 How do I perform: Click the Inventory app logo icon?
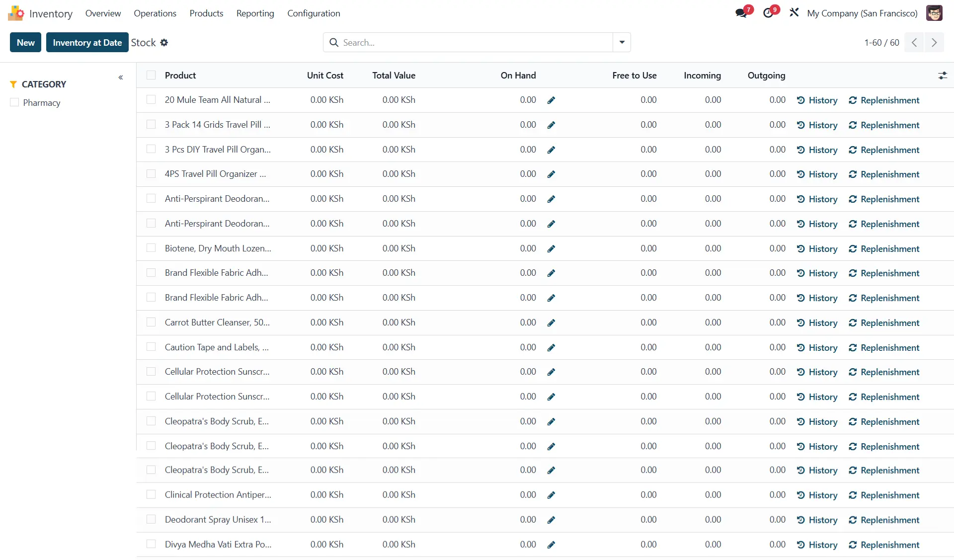pos(16,13)
